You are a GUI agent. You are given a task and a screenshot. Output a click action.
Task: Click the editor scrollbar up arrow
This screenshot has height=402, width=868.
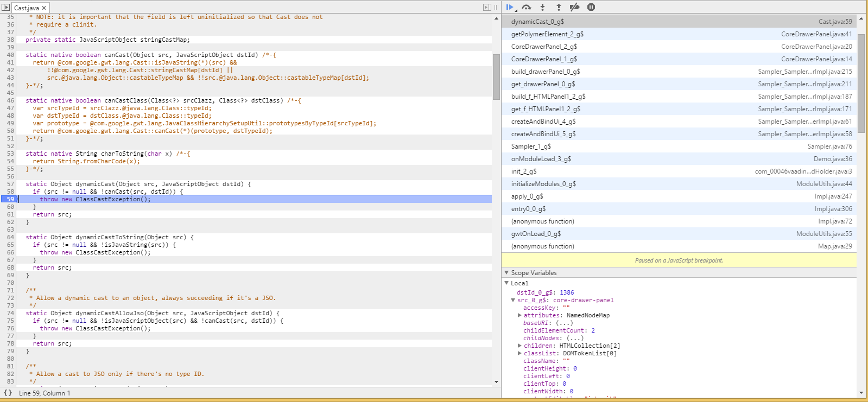pos(496,18)
